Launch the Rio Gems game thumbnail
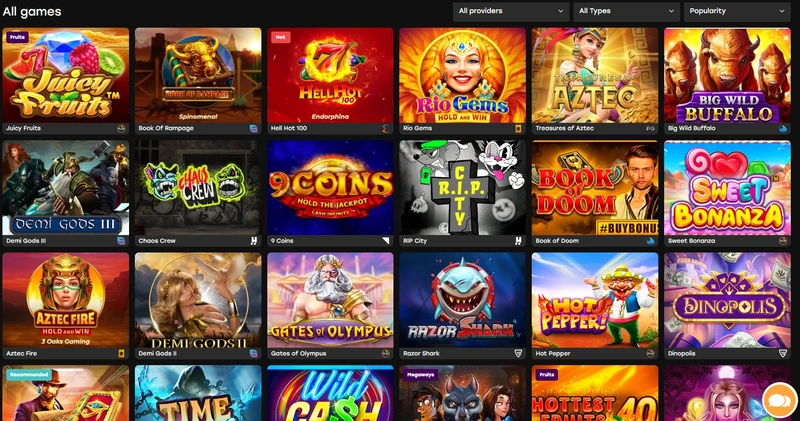Screen dimensions: 800x421 462,76
